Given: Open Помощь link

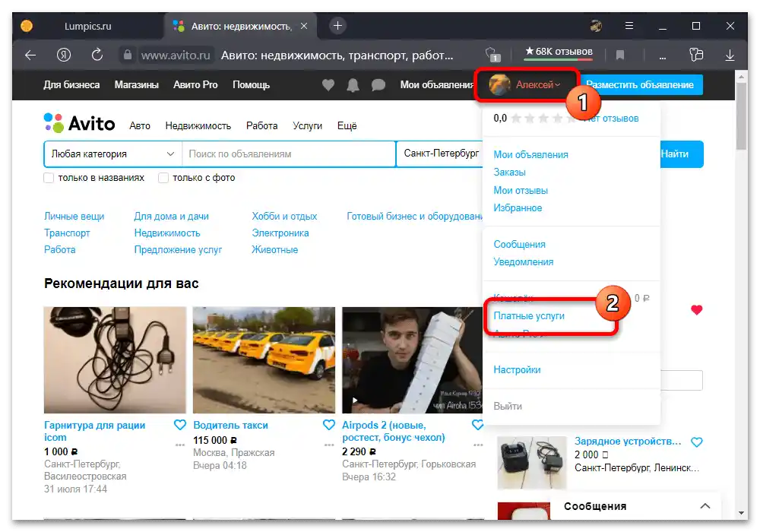Looking at the screenshot, I should (x=251, y=85).
